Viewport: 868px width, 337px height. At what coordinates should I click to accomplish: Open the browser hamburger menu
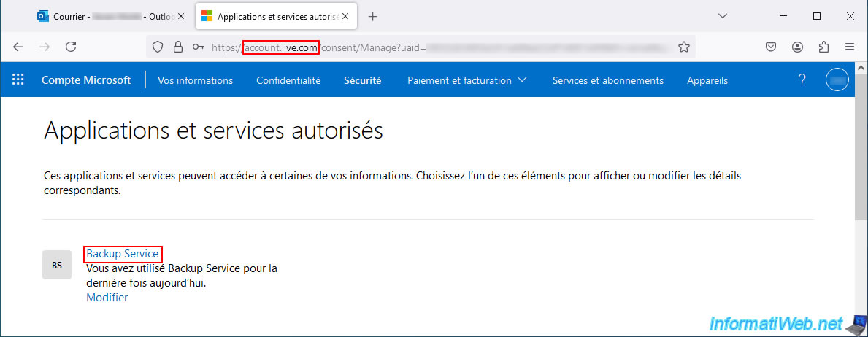pos(850,47)
